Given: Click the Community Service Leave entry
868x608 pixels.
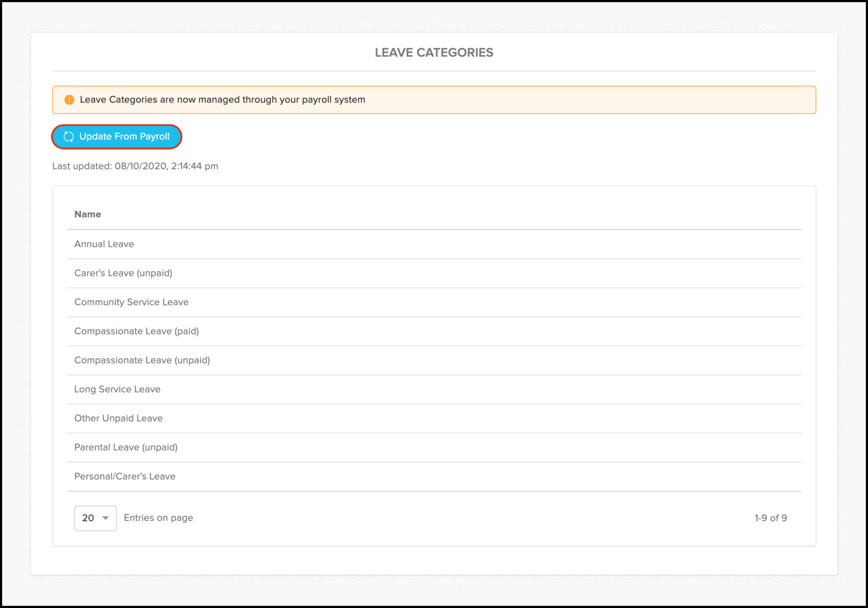Looking at the screenshot, I should pyautogui.click(x=131, y=302).
